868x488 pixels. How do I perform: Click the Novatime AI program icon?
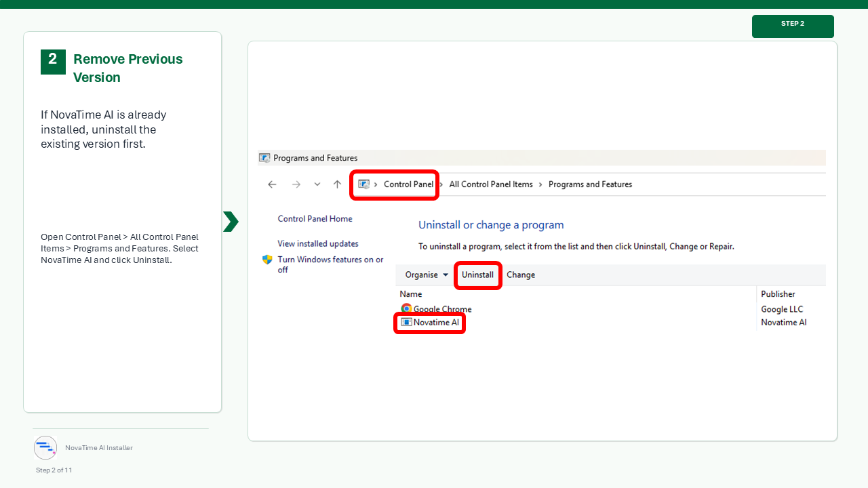coord(406,322)
